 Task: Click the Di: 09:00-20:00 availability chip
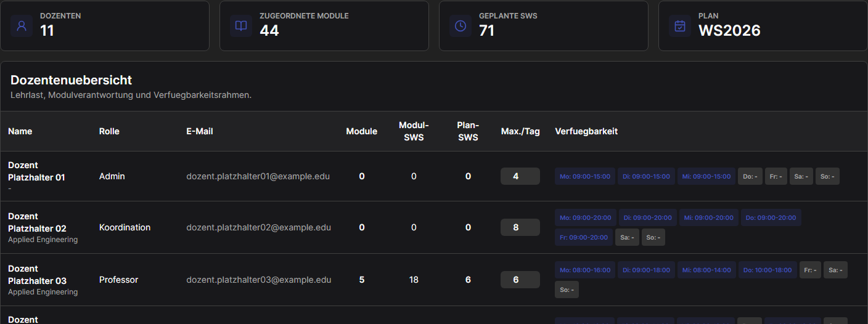tap(647, 217)
